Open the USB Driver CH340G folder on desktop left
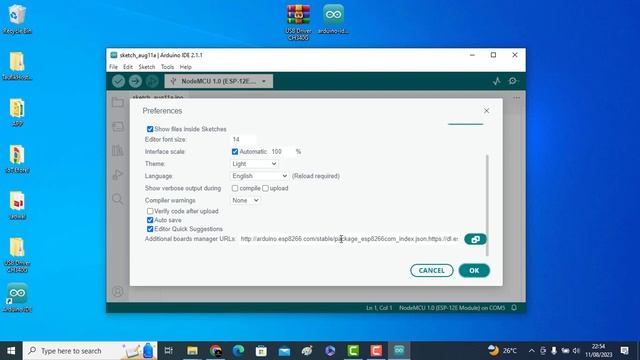Viewport: 640px width, 360px height. [17, 255]
